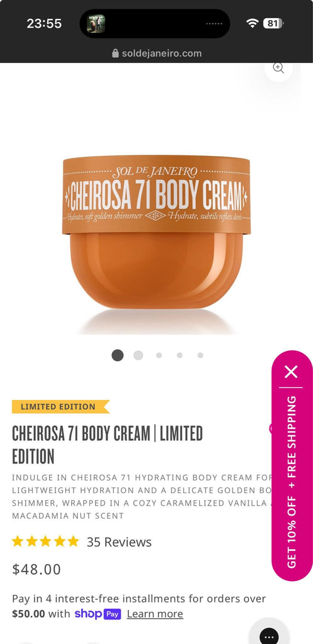Jump to the fifth product image dot

200,355
